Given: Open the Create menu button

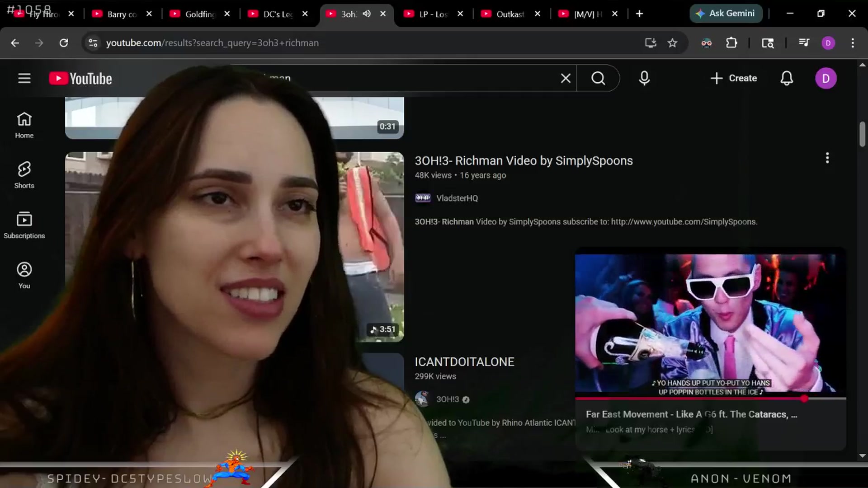Looking at the screenshot, I should tap(733, 78).
